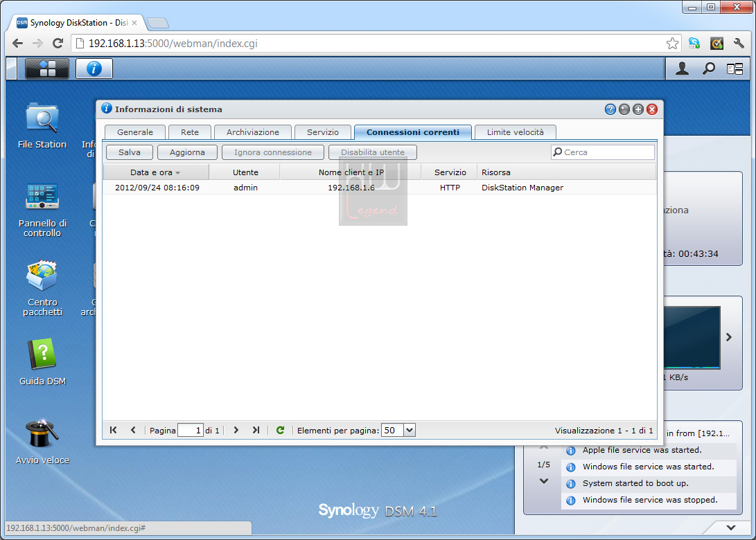This screenshot has height=540, width=756.
Task: Go back in the browser
Action: pos(18,44)
